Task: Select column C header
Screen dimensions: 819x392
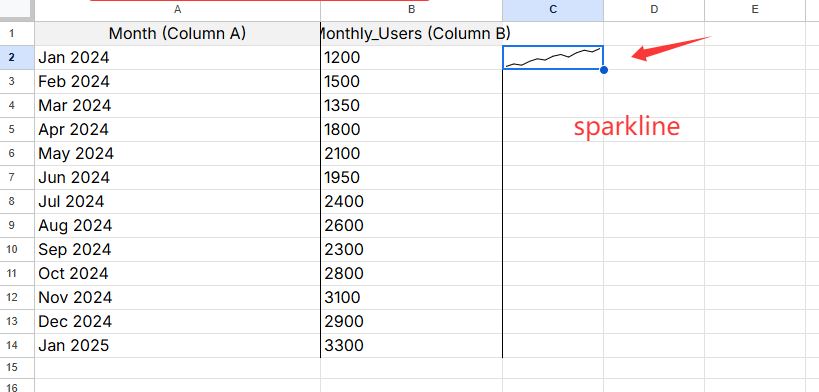Action: pyautogui.click(x=553, y=10)
